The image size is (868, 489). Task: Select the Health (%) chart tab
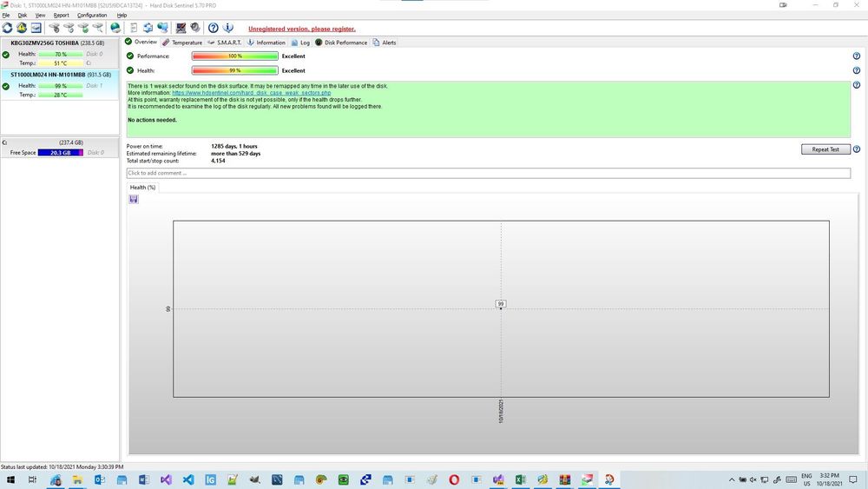[x=142, y=188]
